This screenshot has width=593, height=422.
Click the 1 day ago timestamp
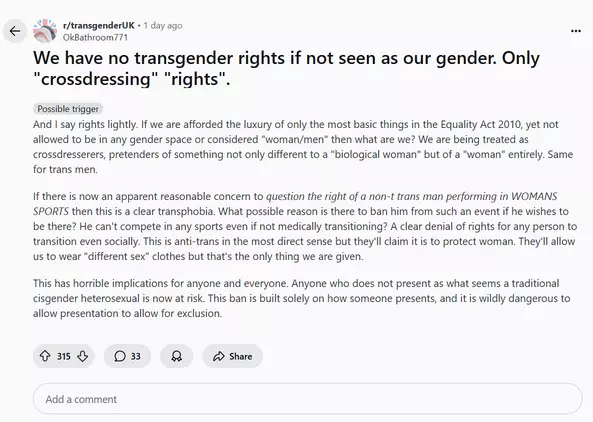point(163,25)
